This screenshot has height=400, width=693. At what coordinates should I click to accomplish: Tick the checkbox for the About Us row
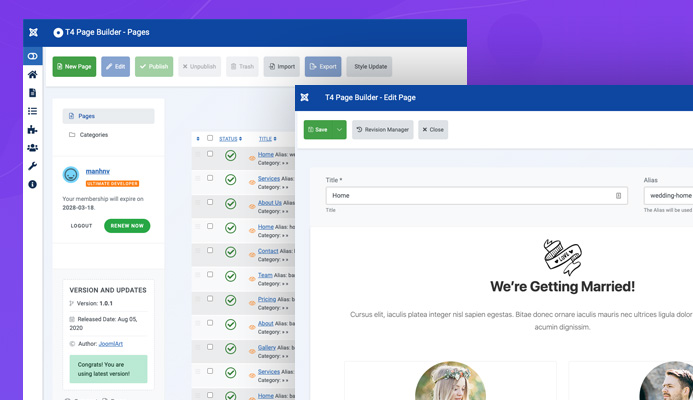coord(210,202)
